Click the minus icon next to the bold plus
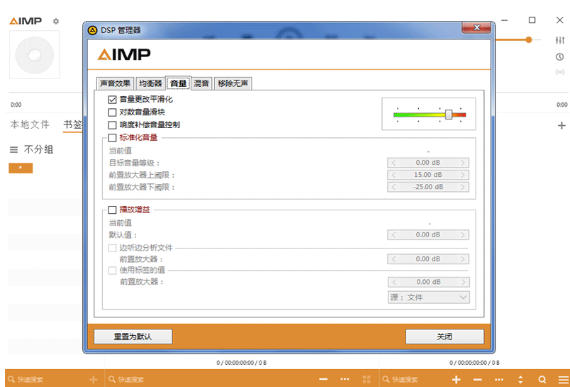570x387 pixels. pyautogui.click(x=478, y=379)
